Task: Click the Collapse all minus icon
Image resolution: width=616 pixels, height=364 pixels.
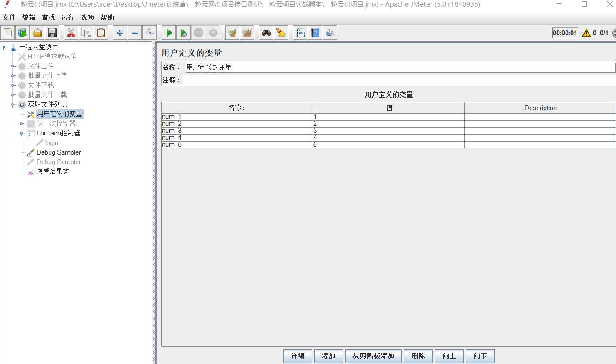Action: click(x=135, y=33)
